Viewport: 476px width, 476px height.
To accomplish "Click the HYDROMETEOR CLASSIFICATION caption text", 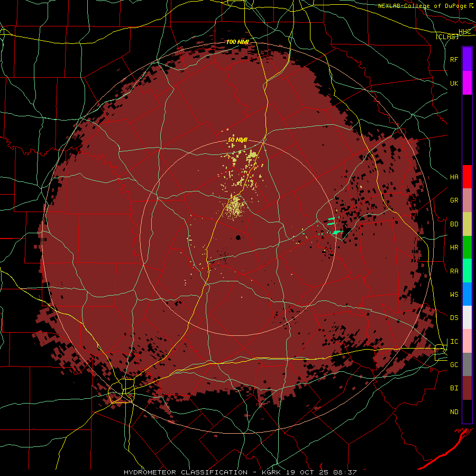I will pyautogui.click(x=186, y=472).
